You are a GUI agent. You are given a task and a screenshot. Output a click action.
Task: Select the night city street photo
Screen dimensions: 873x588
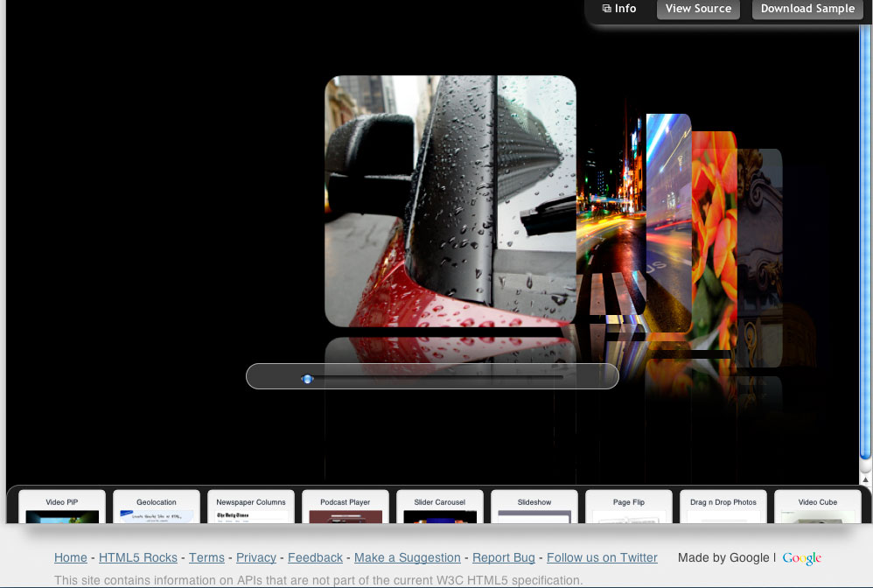pos(610,214)
